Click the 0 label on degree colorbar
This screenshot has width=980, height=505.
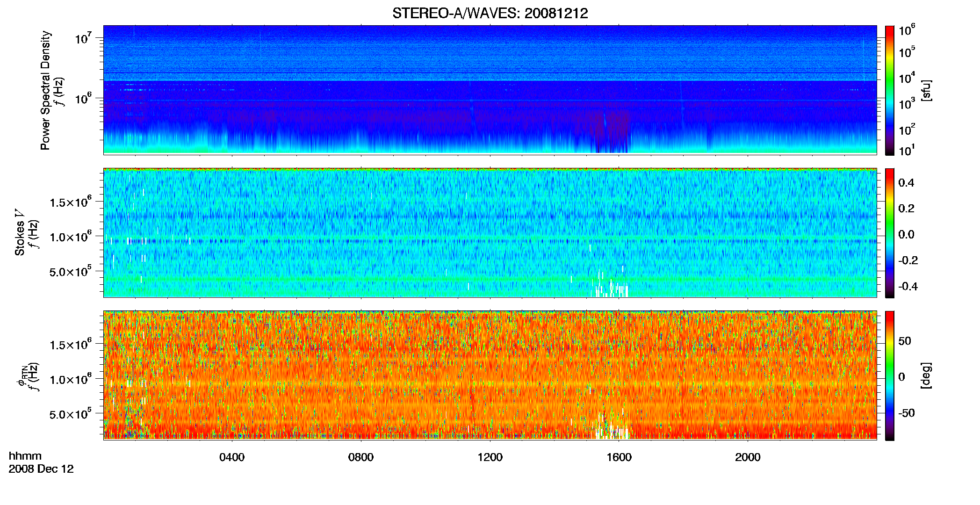(x=901, y=377)
